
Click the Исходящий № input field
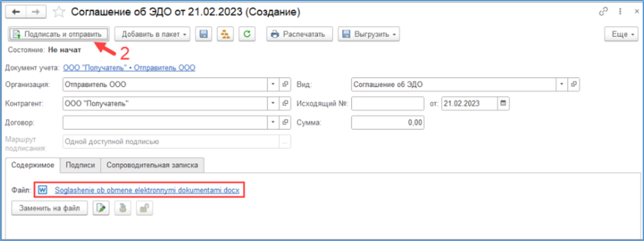(x=388, y=103)
